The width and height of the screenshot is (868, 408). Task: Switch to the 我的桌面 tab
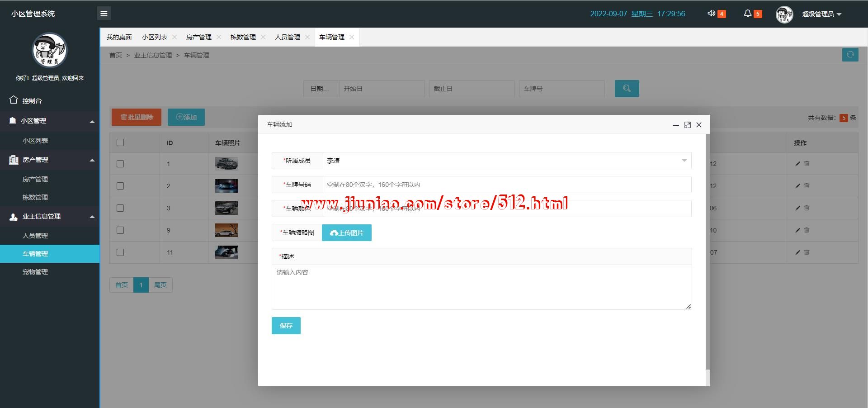[x=119, y=37]
